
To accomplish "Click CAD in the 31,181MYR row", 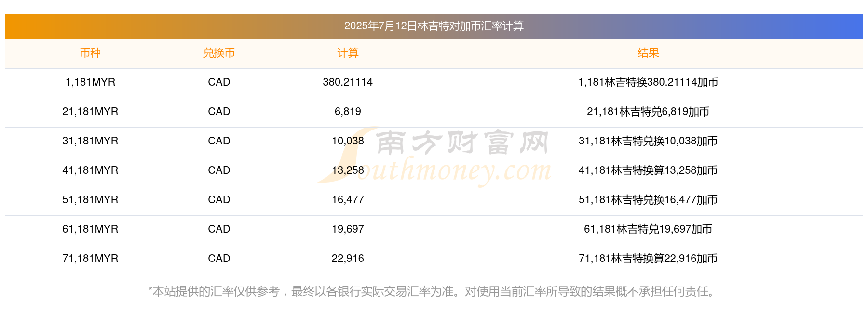I will pos(219,141).
